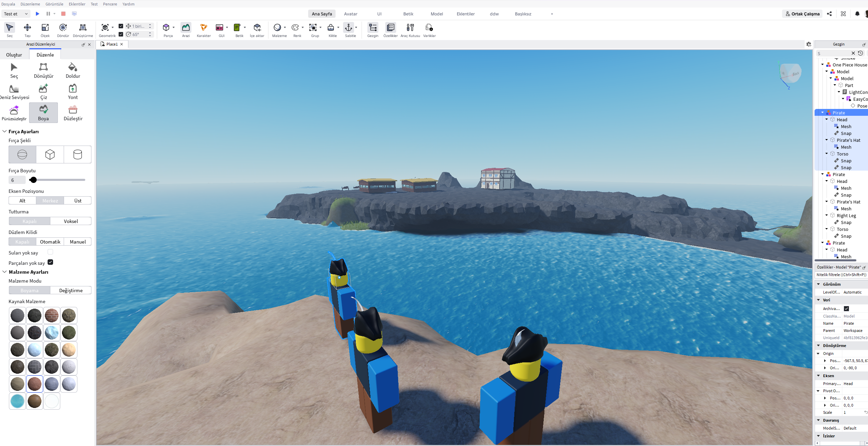Collapse the Davranış properties section
The height and width of the screenshot is (446, 868).
(818, 420)
